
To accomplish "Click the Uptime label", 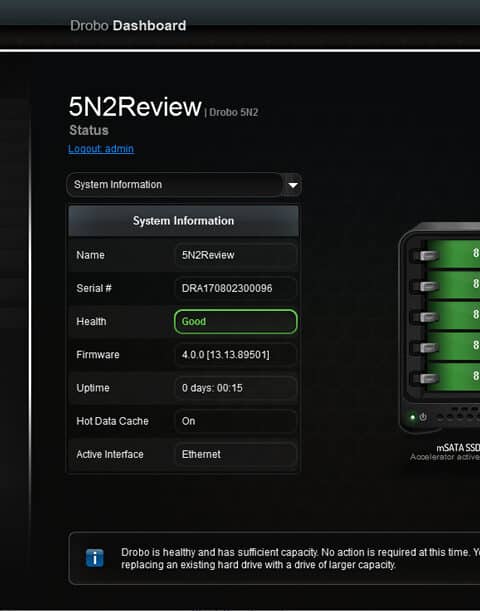I will (93, 388).
